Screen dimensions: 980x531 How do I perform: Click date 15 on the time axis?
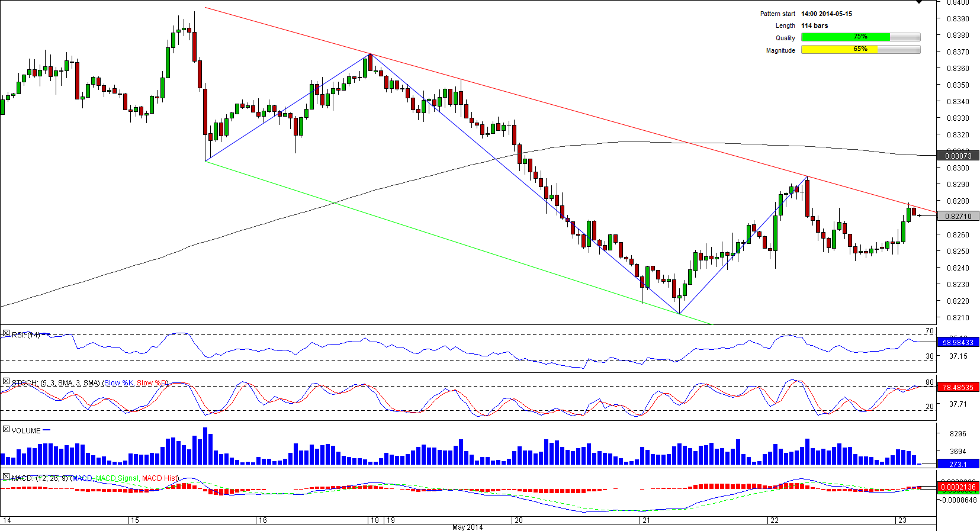tap(135, 520)
